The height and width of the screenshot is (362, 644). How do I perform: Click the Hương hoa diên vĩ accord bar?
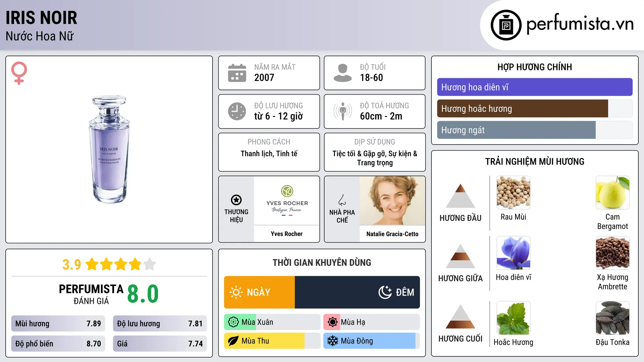[535, 87]
